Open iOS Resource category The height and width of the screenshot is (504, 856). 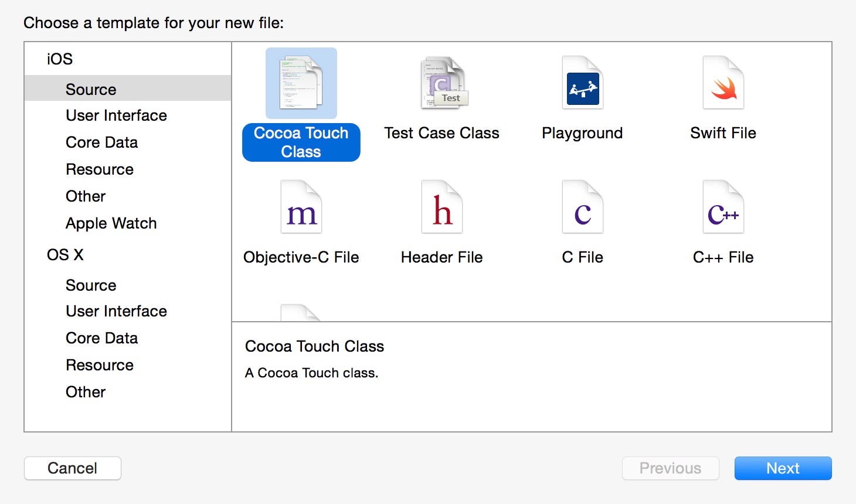tap(100, 169)
